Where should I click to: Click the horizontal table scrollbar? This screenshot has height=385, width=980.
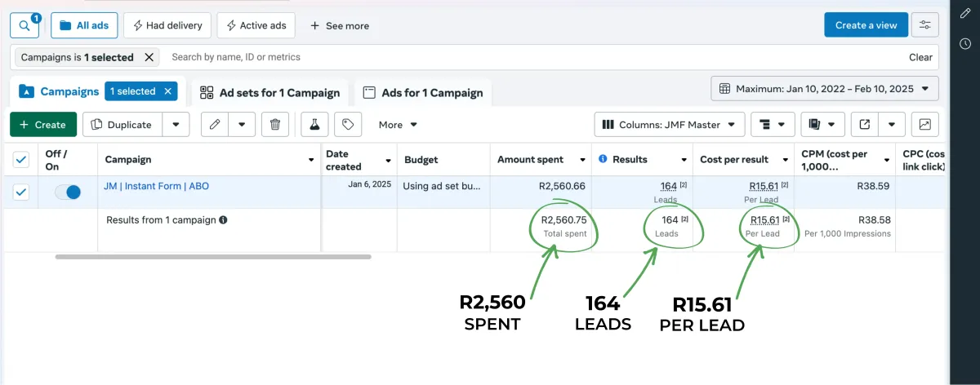(213, 257)
